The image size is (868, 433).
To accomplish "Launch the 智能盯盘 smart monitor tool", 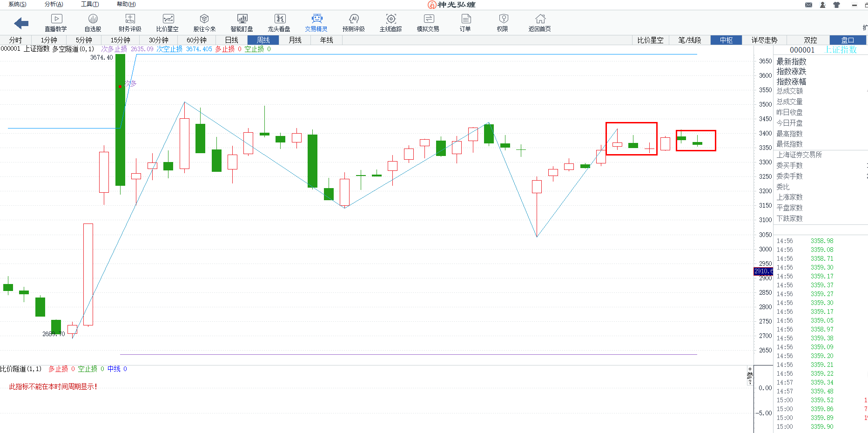I will coord(242,22).
